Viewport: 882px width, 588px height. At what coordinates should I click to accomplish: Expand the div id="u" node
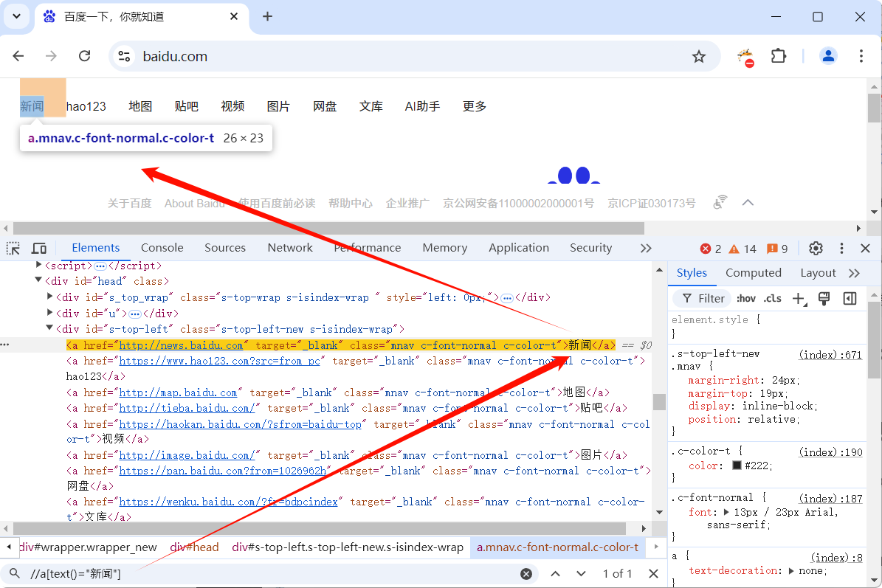(50, 313)
